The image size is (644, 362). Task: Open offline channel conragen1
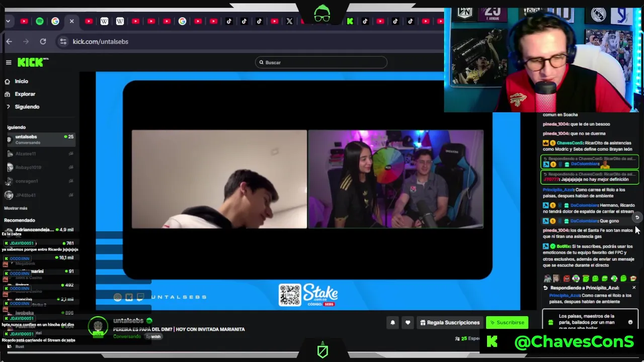click(x=40, y=181)
